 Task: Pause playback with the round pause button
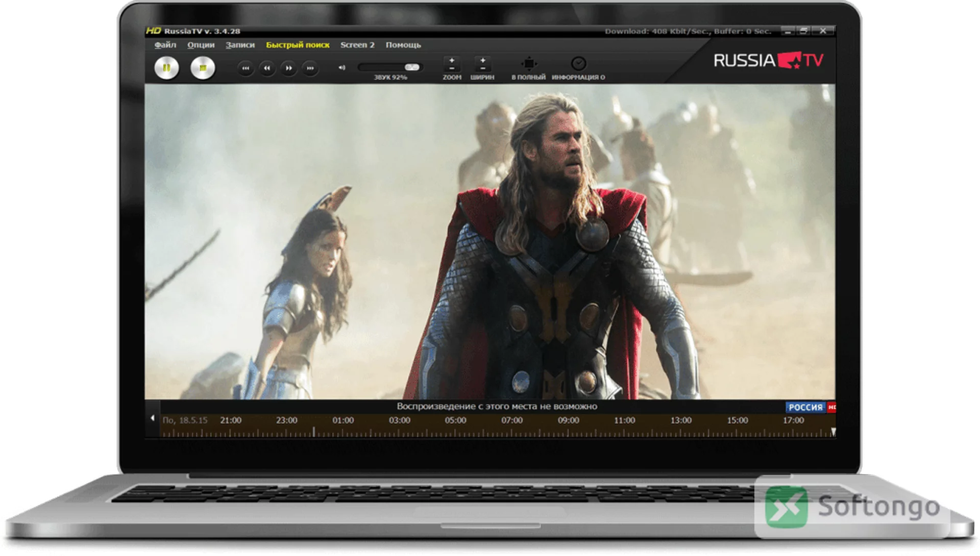(166, 68)
